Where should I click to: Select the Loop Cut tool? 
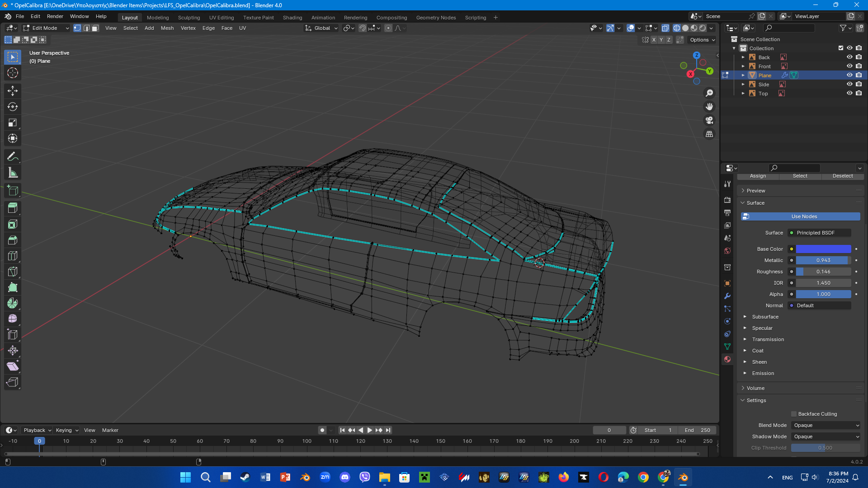(13, 256)
